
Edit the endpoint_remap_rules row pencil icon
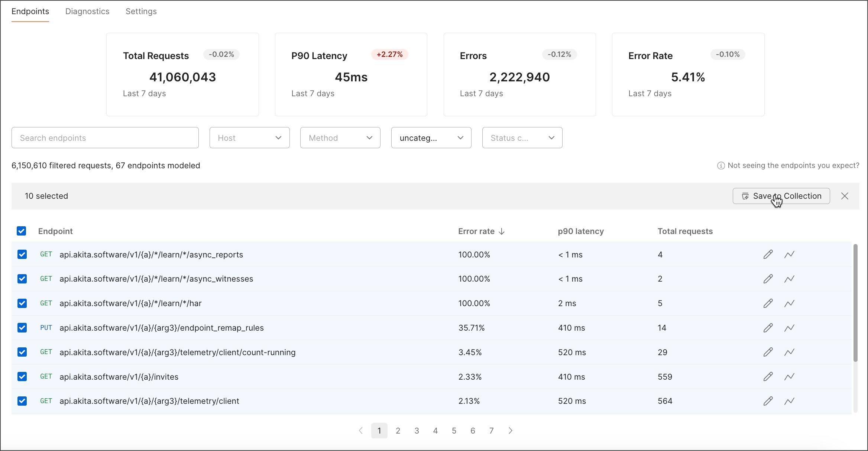click(768, 328)
